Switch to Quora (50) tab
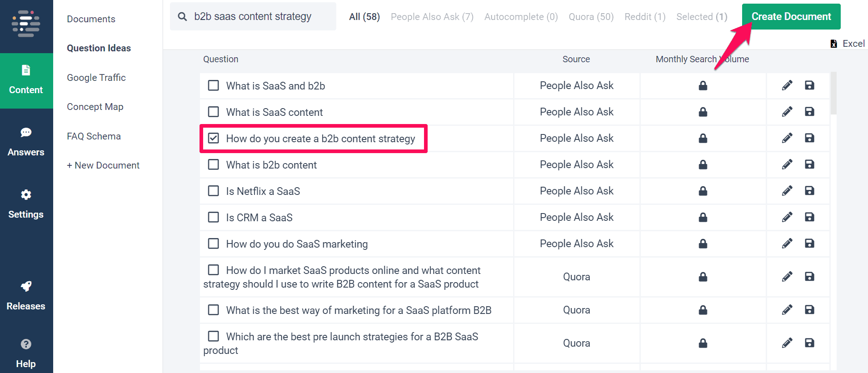The image size is (868, 373). [591, 17]
